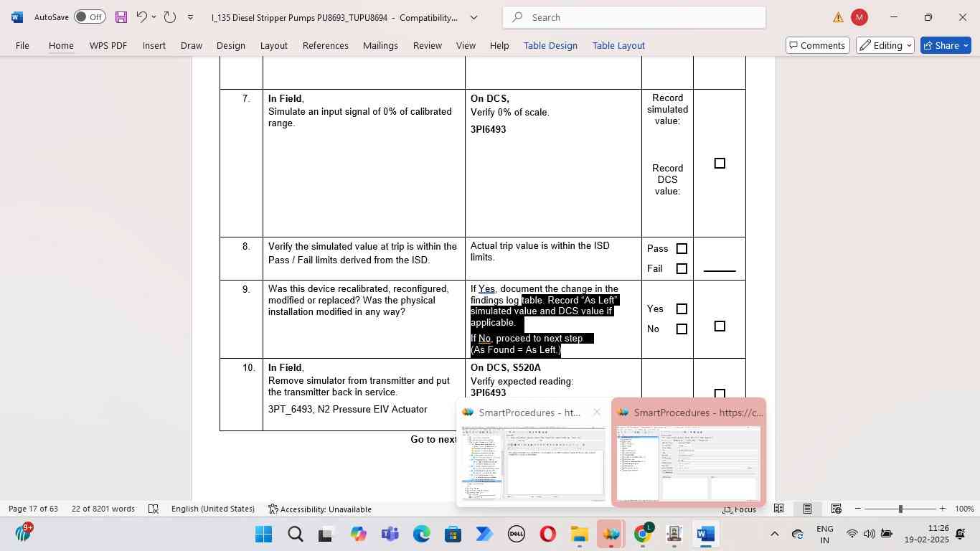Viewport: 980px width, 551px height.
Task: Switch to Web Layout view icon
Action: 836,509
